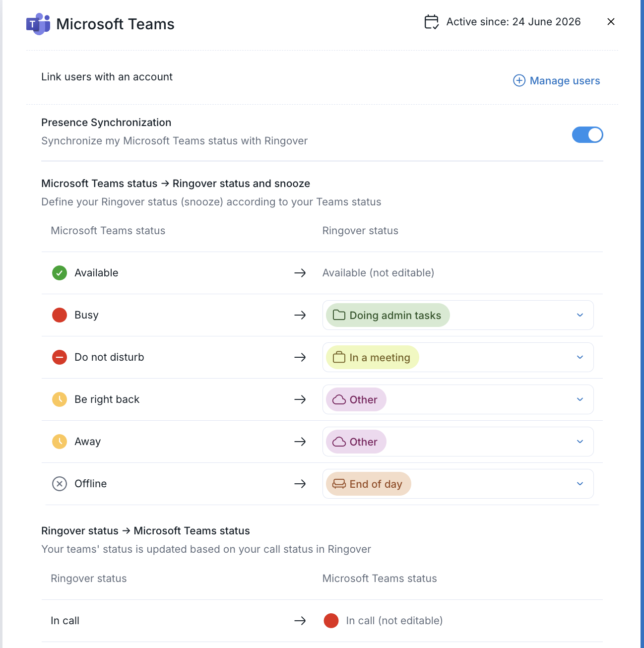Click the Doing admin tasks status chip
This screenshot has width=644, height=648.
[x=388, y=315]
